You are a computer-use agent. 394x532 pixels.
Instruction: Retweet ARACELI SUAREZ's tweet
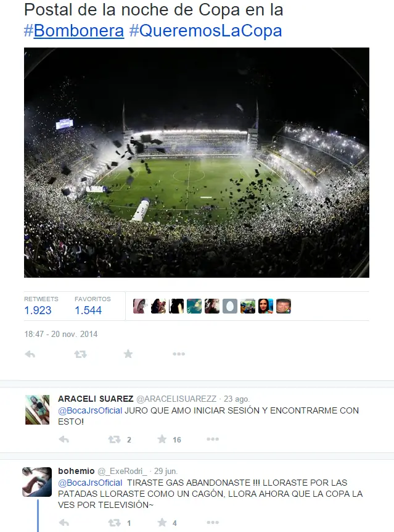[x=114, y=439]
